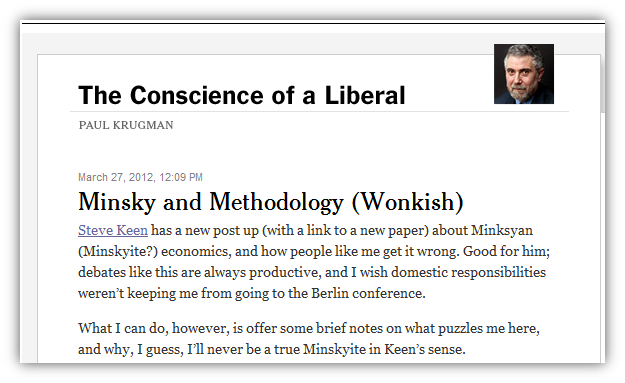
Task: Click the scrollbar track below the thumb
Action: 603,239
